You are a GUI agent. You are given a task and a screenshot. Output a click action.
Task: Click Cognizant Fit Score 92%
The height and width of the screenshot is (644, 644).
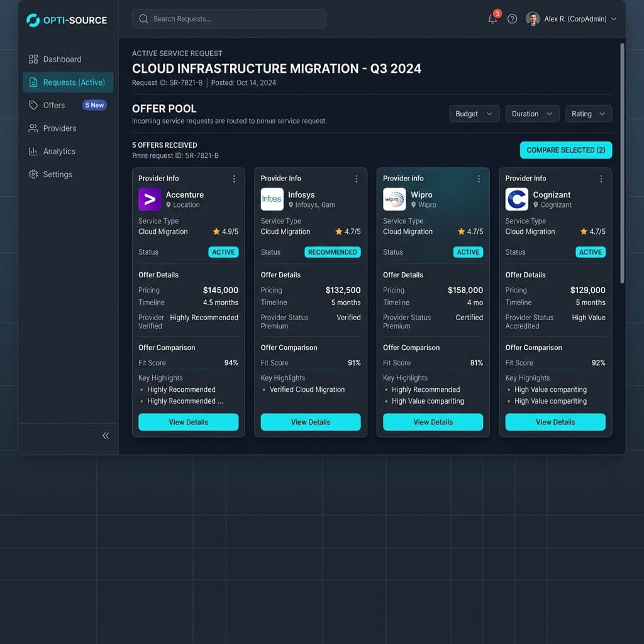point(599,363)
